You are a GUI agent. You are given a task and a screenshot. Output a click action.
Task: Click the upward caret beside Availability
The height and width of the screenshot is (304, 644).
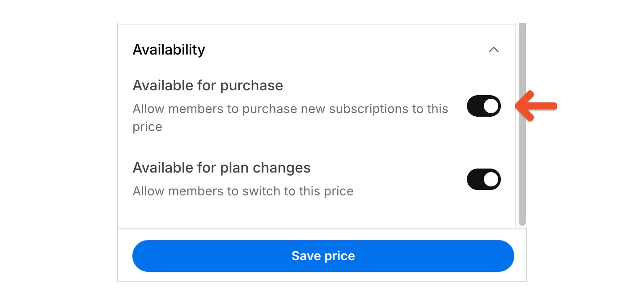coord(493,50)
